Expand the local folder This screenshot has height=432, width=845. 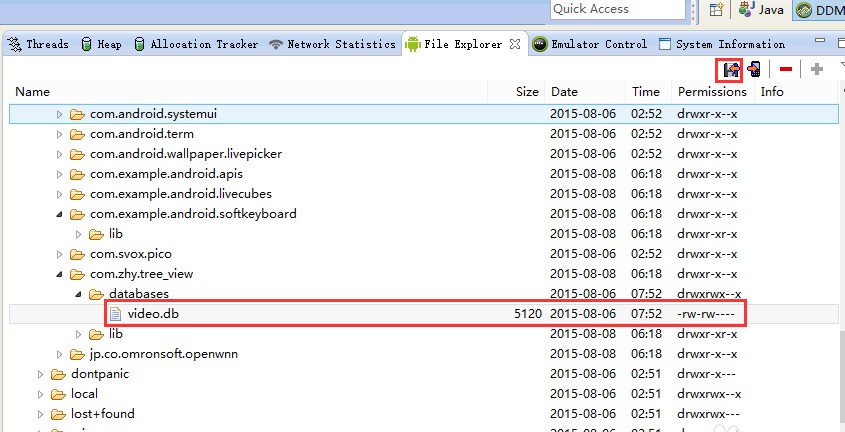click(x=40, y=394)
